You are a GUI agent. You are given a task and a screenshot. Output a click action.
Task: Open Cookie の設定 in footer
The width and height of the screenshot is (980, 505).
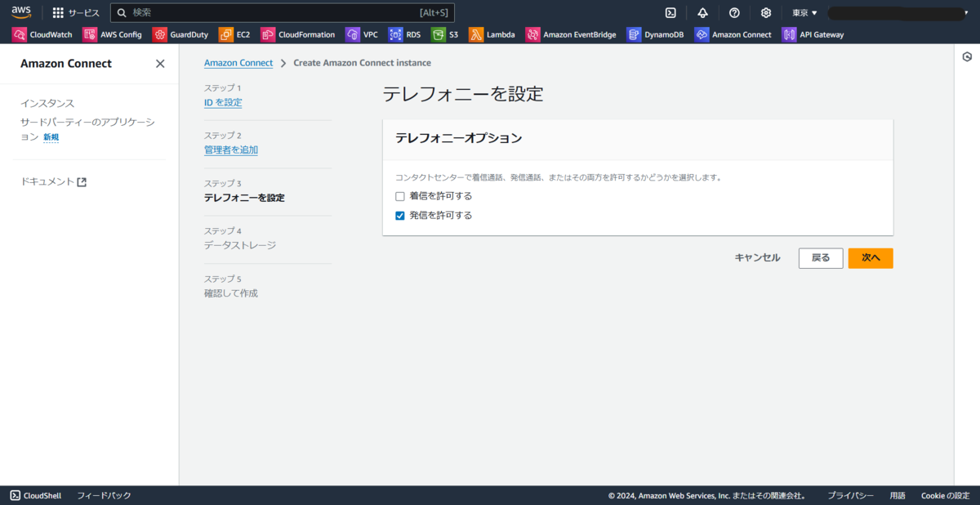[x=945, y=495]
